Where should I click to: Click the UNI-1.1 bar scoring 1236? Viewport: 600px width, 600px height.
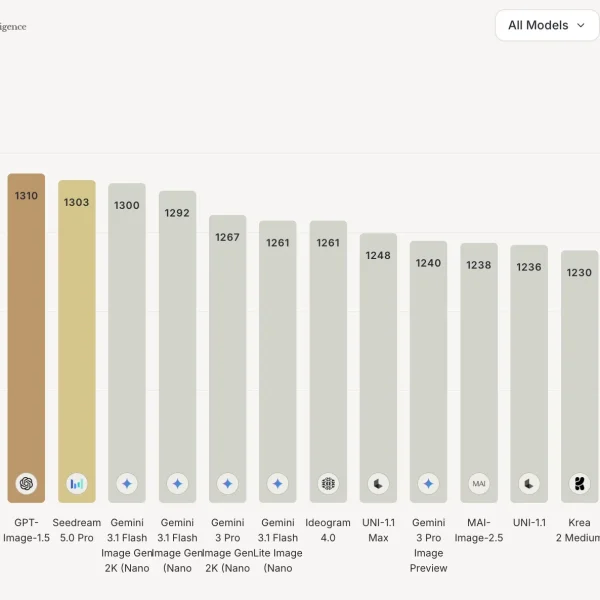529,374
